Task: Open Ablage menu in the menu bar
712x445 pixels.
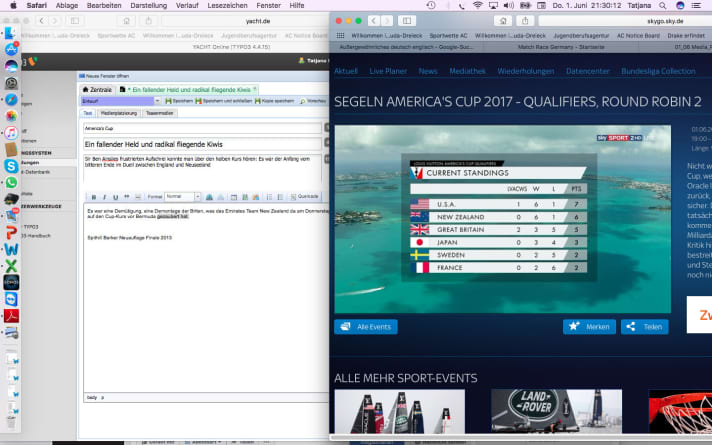Action: 67,5
